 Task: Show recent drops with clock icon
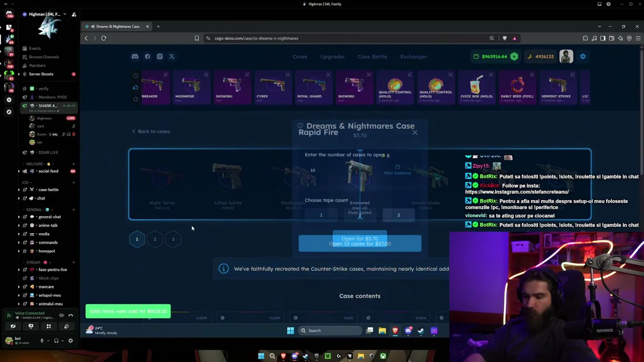tap(135, 76)
